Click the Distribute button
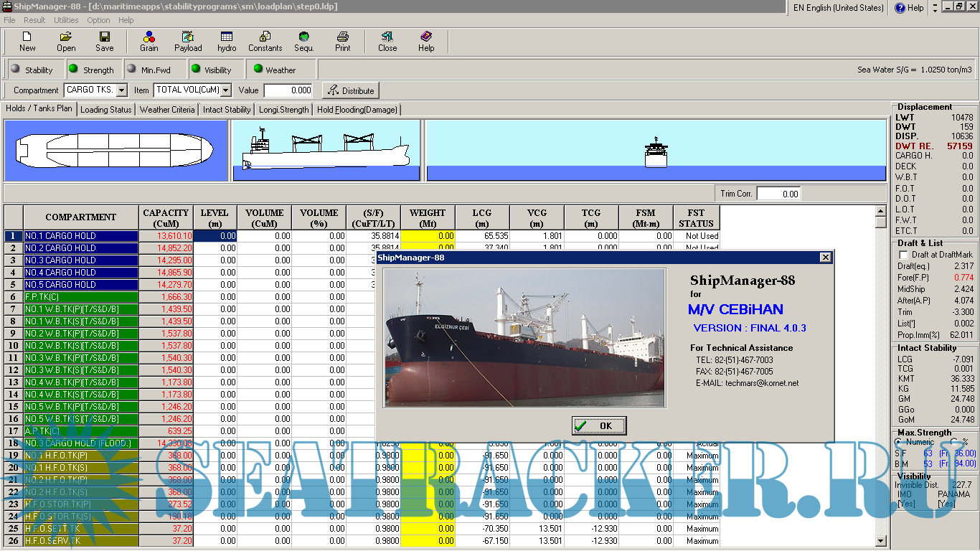The width and height of the screenshot is (980, 551). [x=350, y=90]
